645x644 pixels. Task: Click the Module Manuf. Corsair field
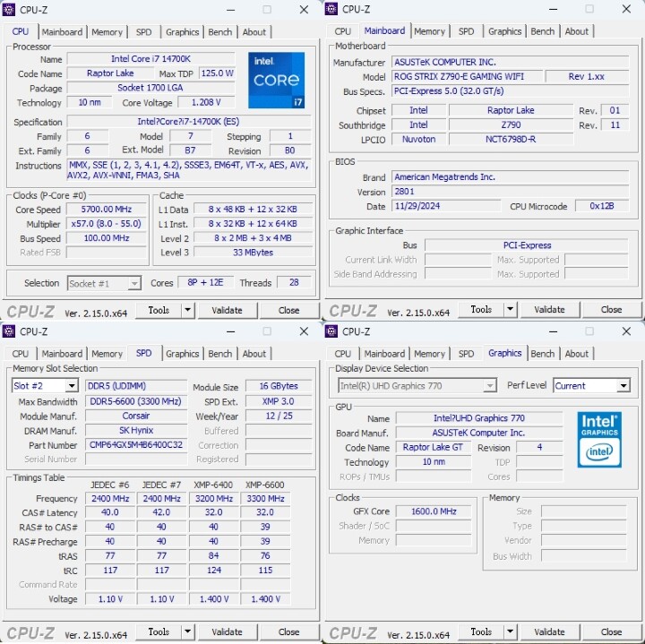point(136,416)
